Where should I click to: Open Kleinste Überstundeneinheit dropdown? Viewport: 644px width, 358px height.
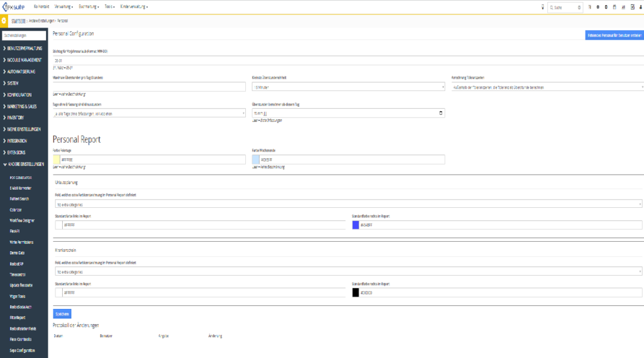click(x=348, y=87)
